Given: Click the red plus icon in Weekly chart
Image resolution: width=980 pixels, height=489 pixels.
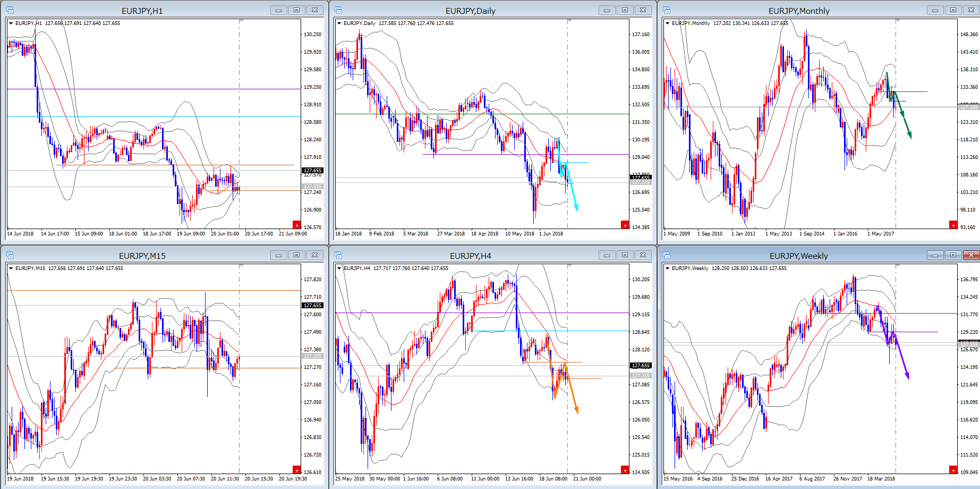Looking at the screenshot, I should pos(953,470).
